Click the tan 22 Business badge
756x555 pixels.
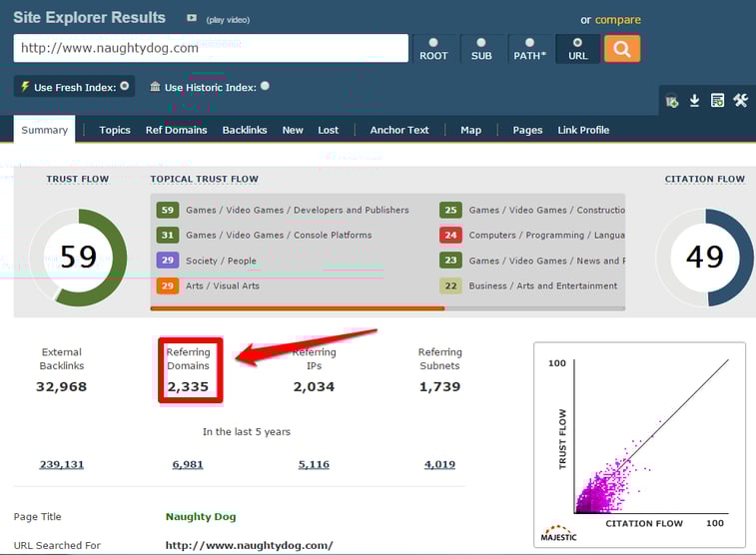[x=450, y=285]
